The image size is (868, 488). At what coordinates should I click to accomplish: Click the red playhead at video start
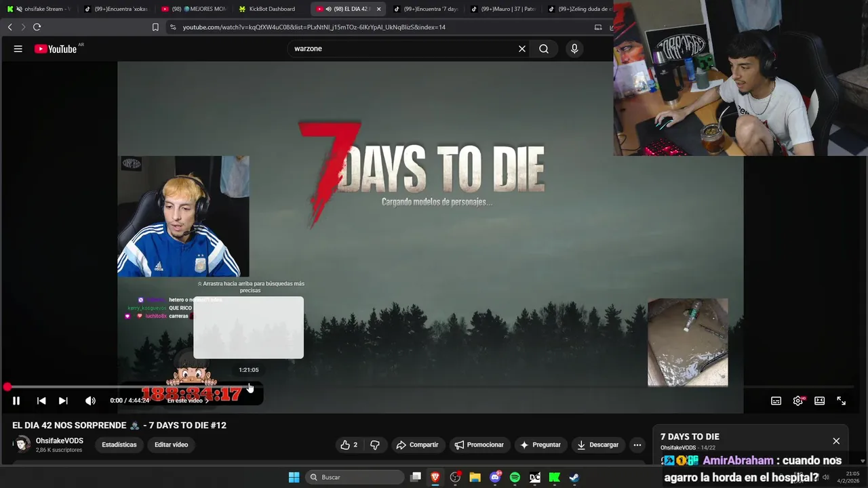(7, 387)
